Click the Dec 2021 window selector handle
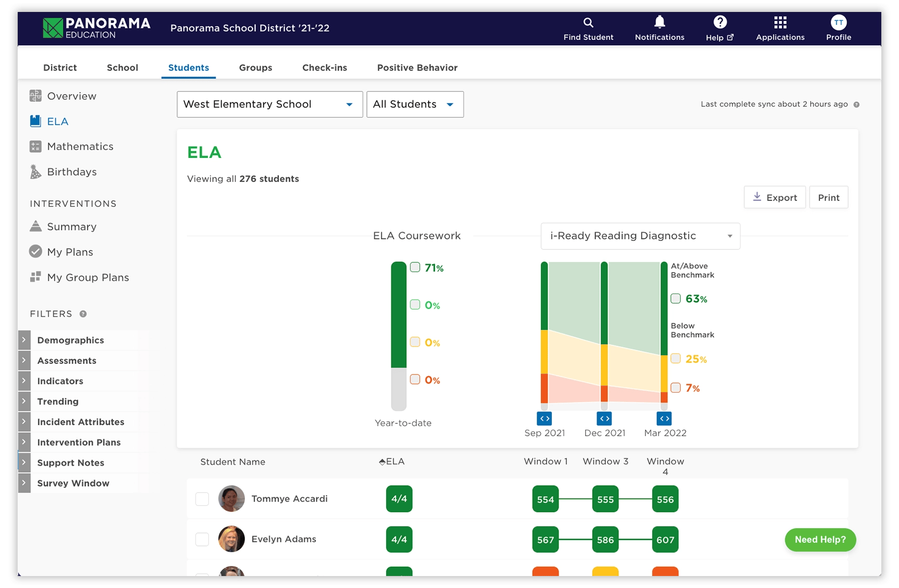 click(604, 418)
